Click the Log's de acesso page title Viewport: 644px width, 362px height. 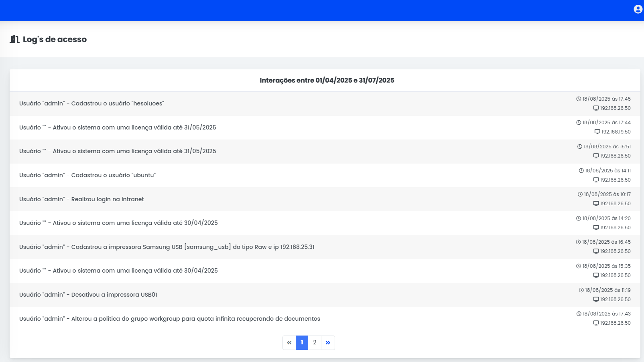pyautogui.click(x=55, y=39)
